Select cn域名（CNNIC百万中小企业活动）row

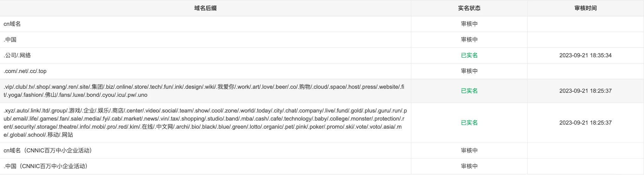click(x=48, y=150)
